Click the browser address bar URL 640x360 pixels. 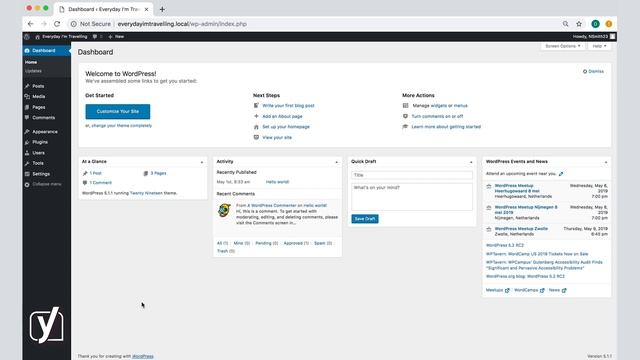(x=182, y=24)
